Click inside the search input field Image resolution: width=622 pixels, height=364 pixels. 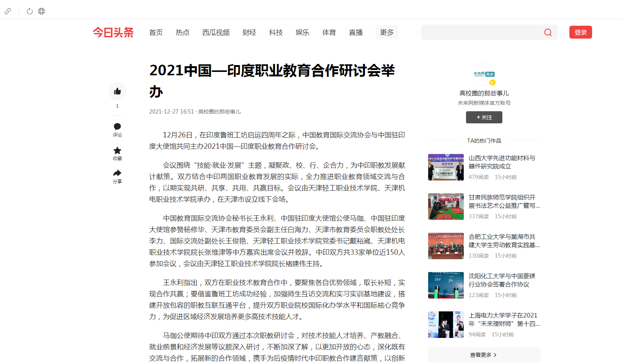point(481,33)
